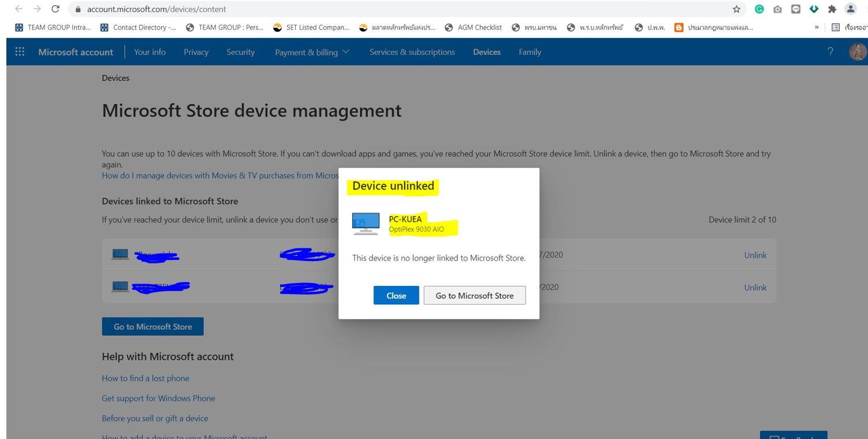Expand the Payment & billing menu
The width and height of the screenshot is (868, 439).
coord(312,52)
